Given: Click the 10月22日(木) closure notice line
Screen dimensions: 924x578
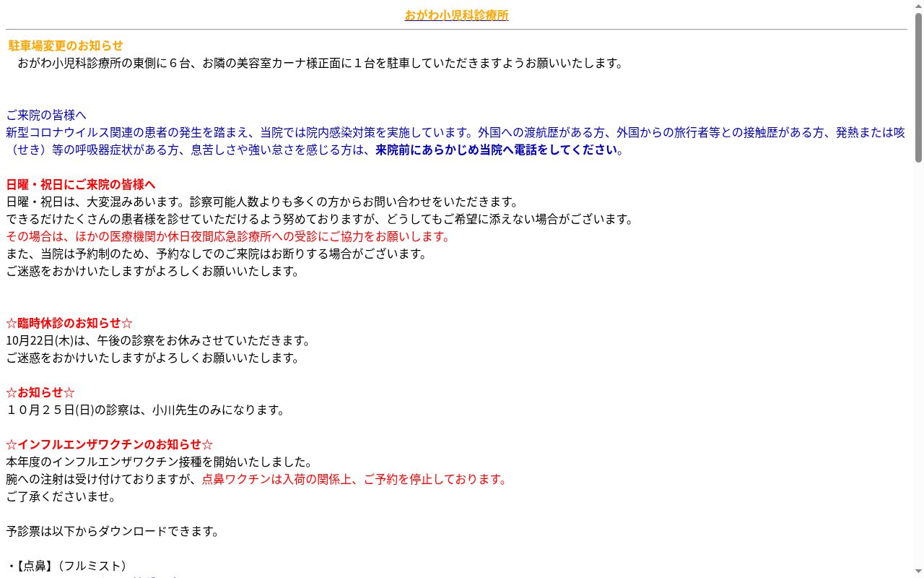Looking at the screenshot, I should [159, 340].
